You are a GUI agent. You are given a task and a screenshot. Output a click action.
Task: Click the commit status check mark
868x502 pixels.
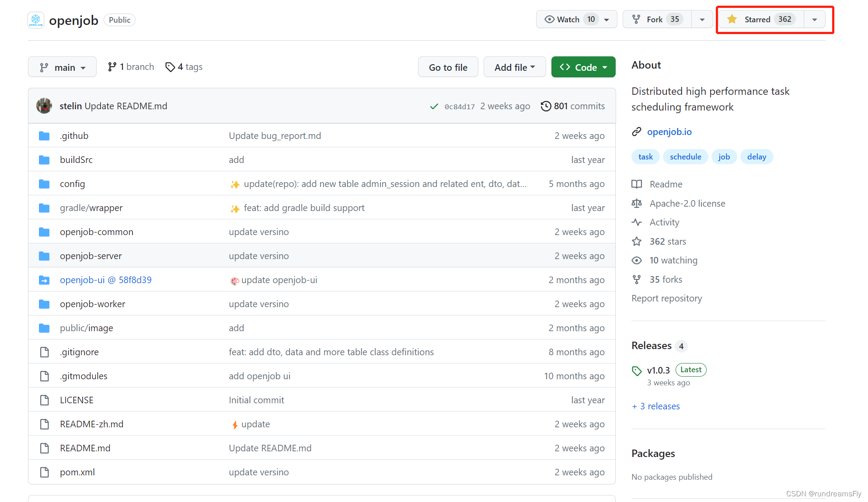tap(434, 106)
